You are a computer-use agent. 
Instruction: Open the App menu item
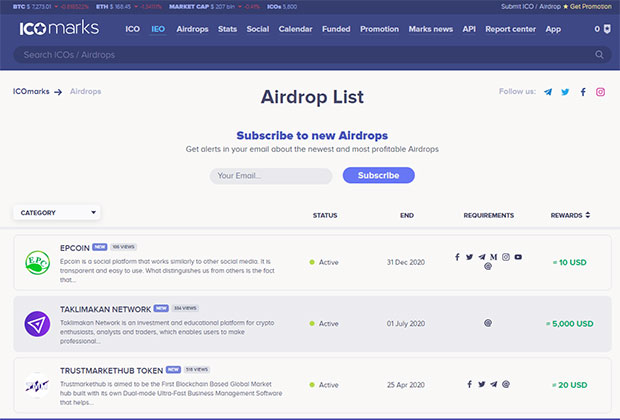(553, 29)
